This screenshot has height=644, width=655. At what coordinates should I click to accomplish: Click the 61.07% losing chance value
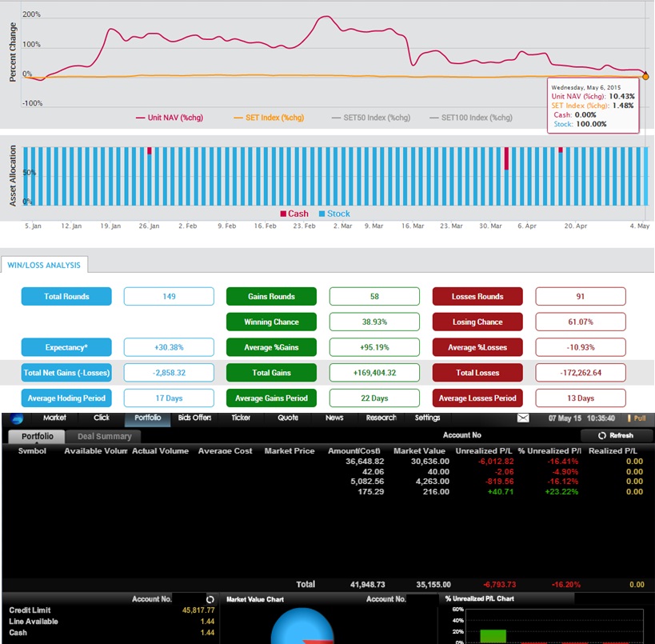[x=581, y=322]
